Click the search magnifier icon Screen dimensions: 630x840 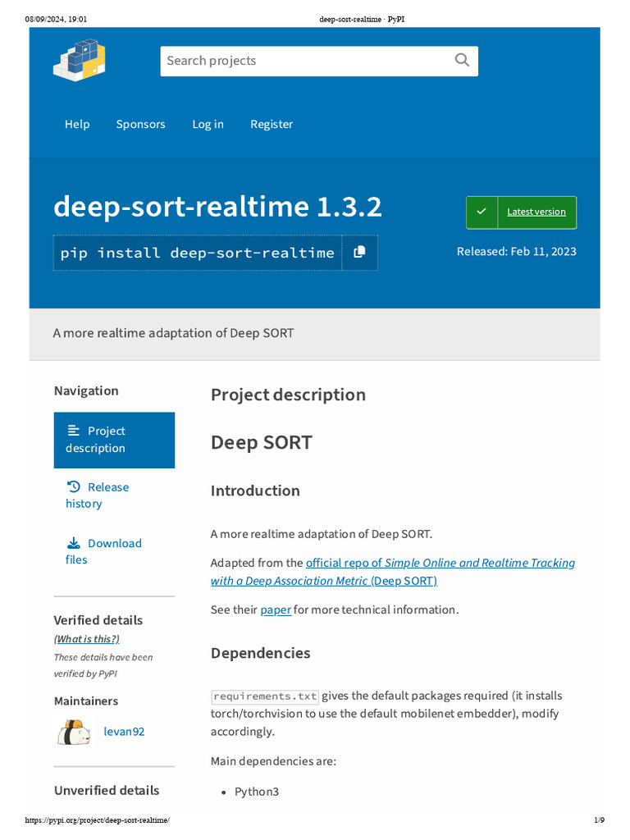(462, 60)
